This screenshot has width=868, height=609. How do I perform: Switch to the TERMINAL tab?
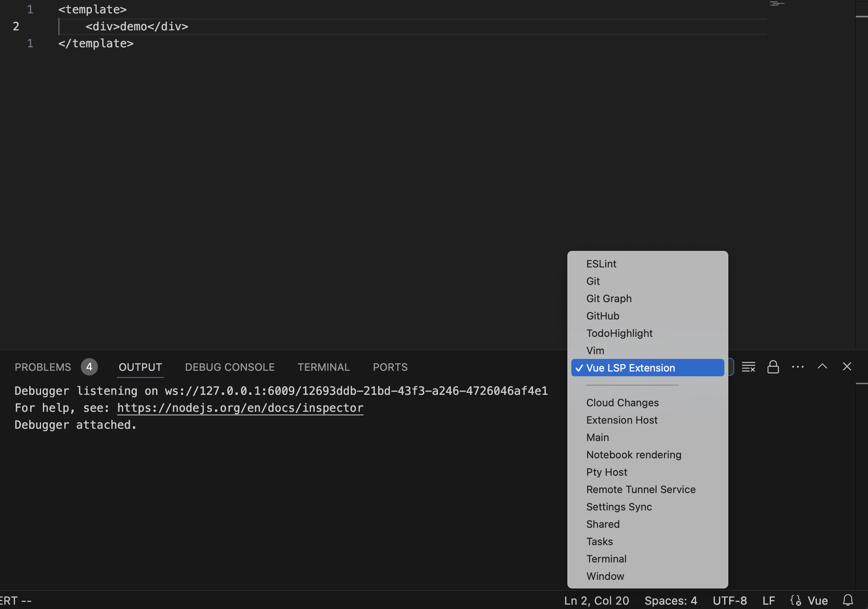pyautogui.click(x=323, y=367)
